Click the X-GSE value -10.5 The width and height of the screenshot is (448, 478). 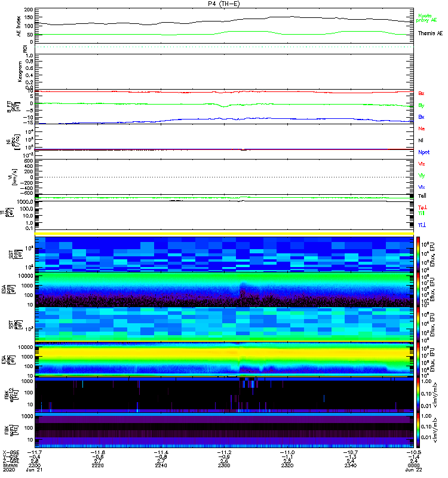pyautogui.click(x=413, y=452)
